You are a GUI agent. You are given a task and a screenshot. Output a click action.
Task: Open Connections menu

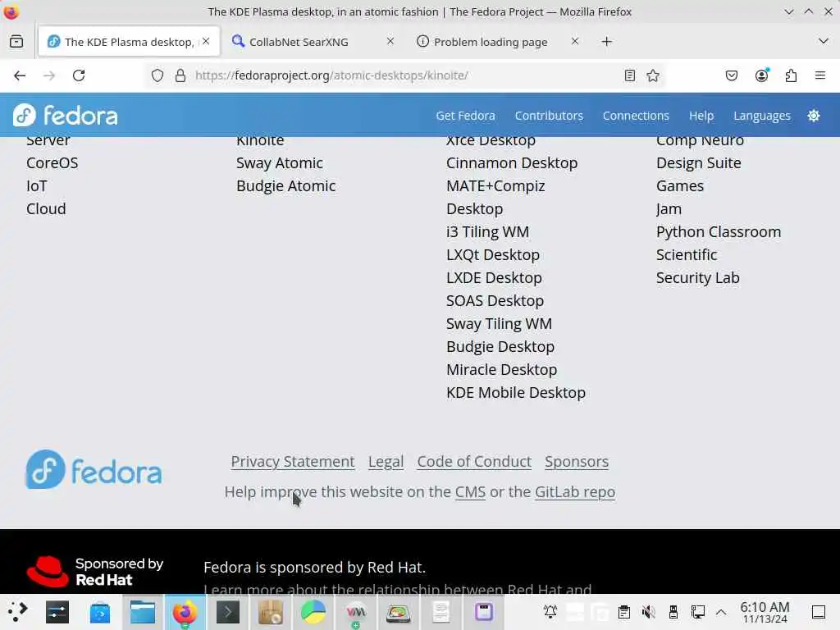[x=636, y=116]
